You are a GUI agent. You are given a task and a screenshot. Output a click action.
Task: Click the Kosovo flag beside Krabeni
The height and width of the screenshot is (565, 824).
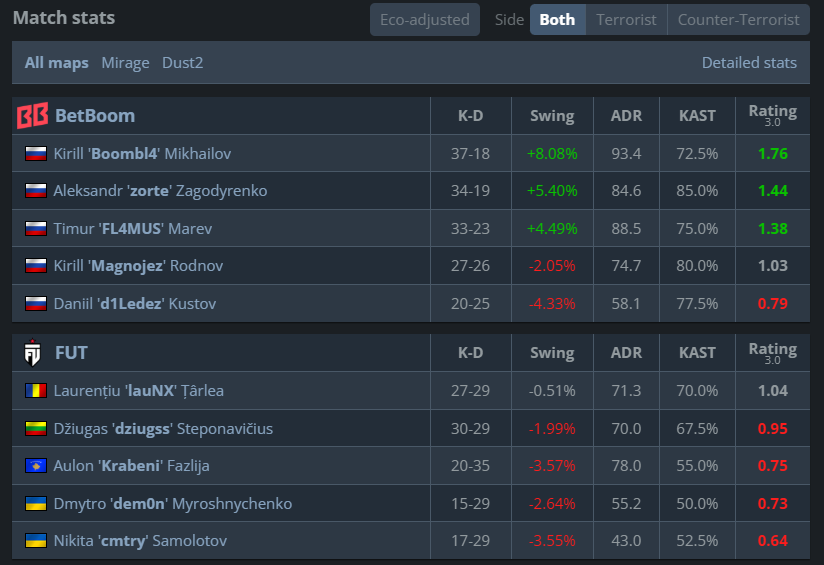(36, 466)
